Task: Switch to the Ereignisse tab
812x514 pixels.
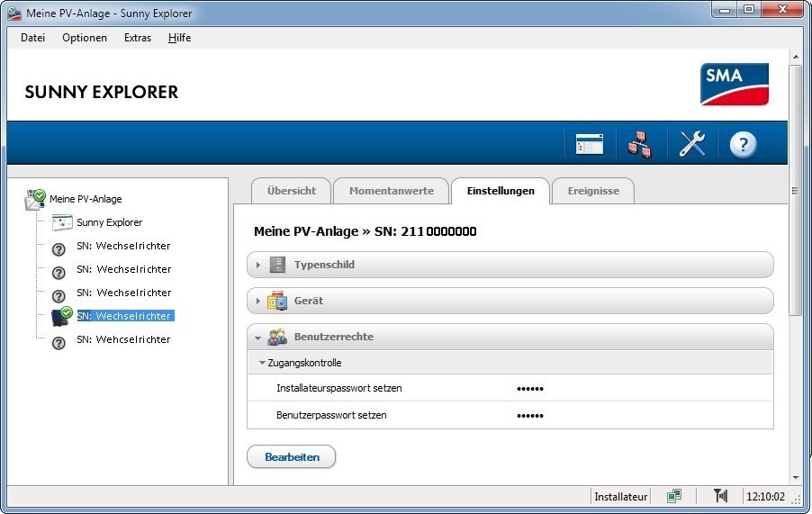Action: (x=593, y=191)
